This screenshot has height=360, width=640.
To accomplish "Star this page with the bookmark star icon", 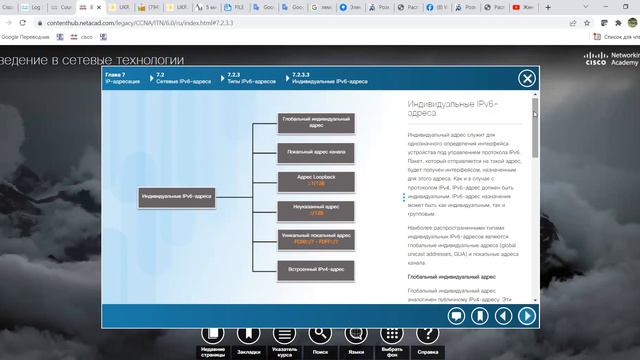I will pos(587,23).
